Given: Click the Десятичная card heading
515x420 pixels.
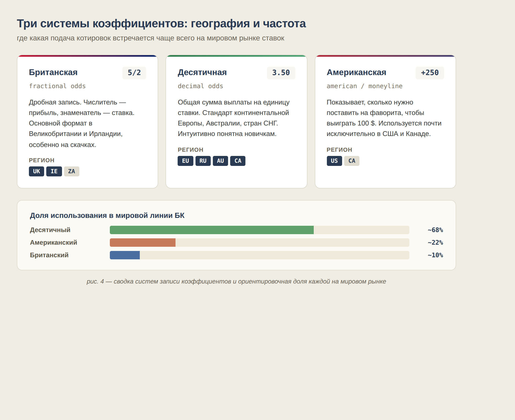Looking at the screenshot, I should 202,72.
